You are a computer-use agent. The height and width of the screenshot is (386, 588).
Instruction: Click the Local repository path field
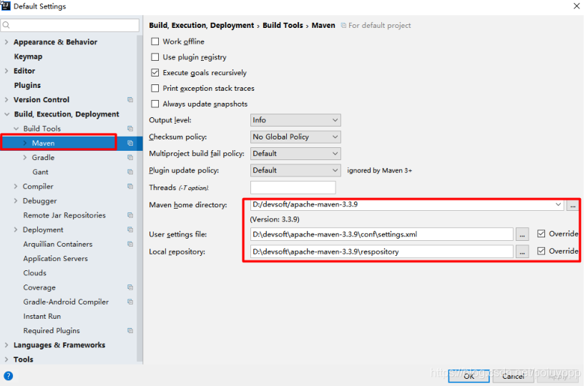tap(382, 252)
